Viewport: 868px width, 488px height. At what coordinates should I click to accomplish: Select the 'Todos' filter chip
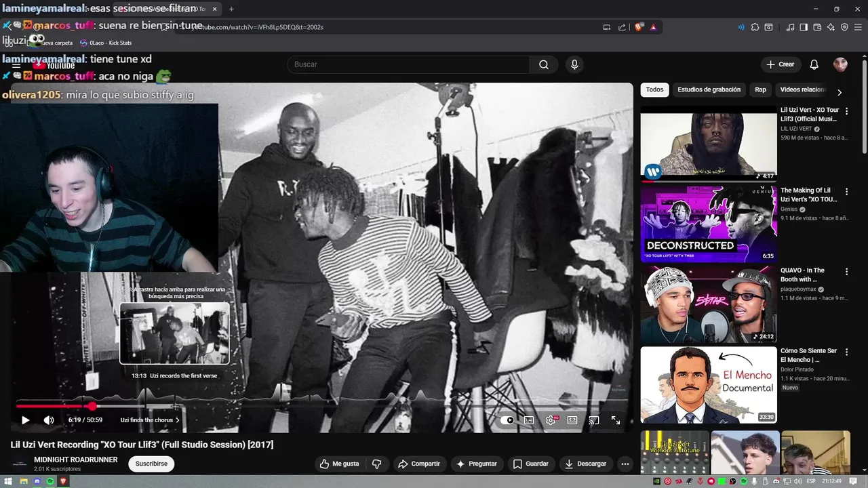point(654,89)
